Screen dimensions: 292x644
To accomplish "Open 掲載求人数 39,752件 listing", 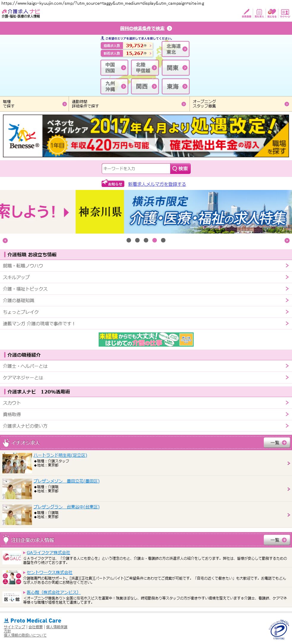I will coord(127,46).
